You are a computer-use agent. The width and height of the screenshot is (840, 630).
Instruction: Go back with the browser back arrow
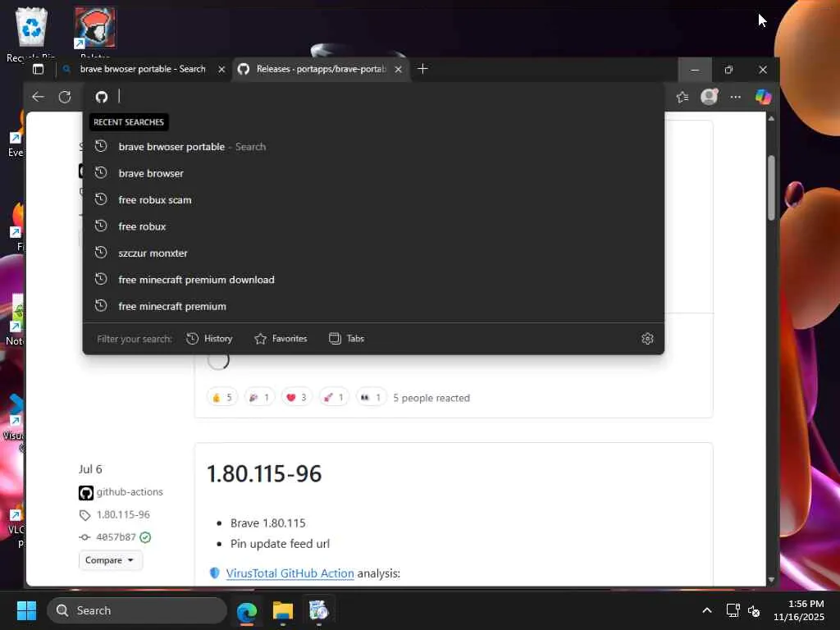tap(38, 97)
